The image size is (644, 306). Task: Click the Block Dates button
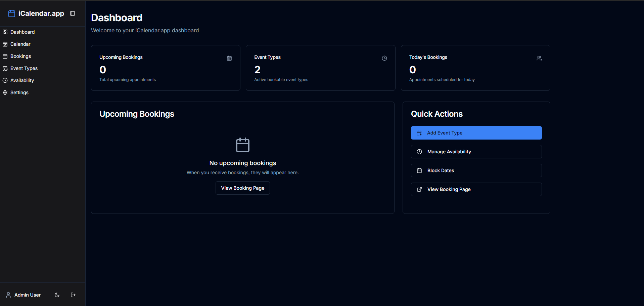[476, 170]
